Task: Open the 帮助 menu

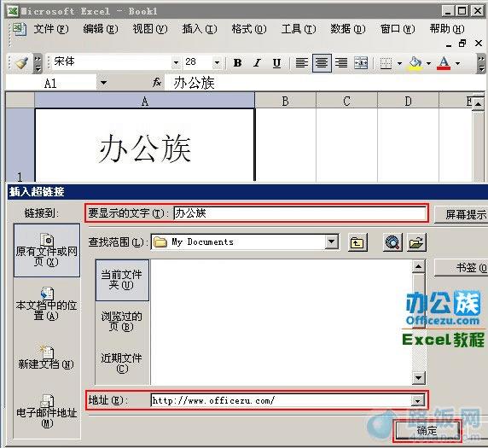Action: tap(447, 29)
